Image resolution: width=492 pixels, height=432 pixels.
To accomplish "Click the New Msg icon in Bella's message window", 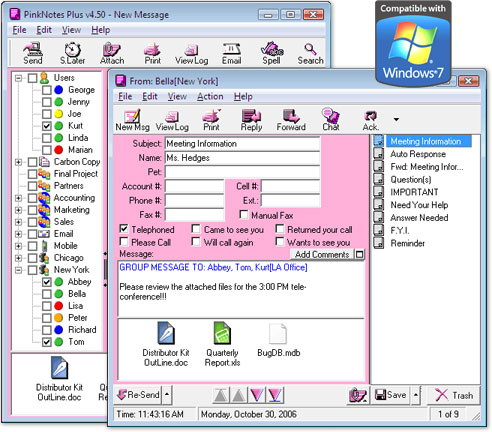I will 132,120.
